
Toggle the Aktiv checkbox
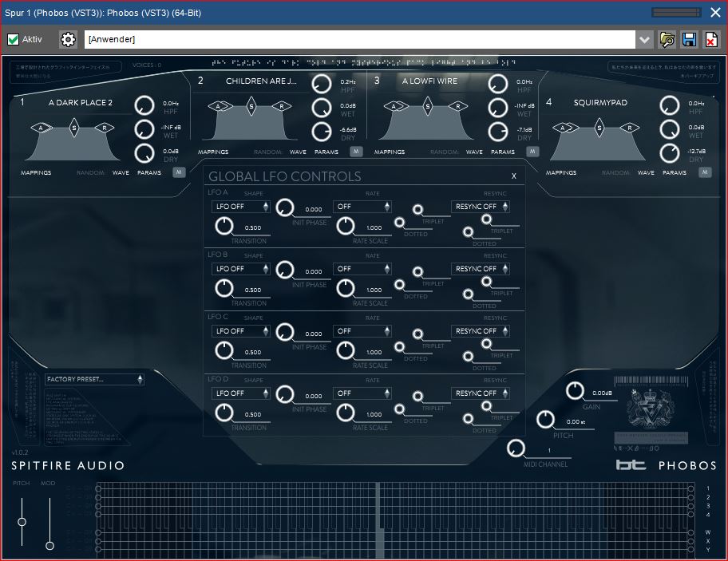pyautogui.click(x=13, y=39)
